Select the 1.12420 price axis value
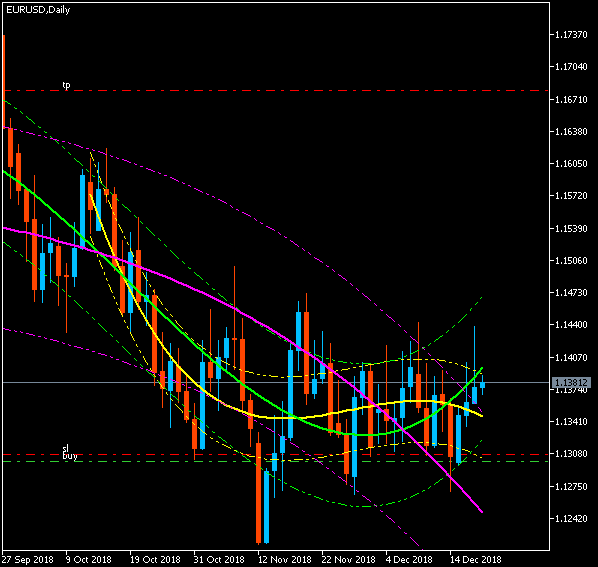598x567 pixels. pos(571,519)
